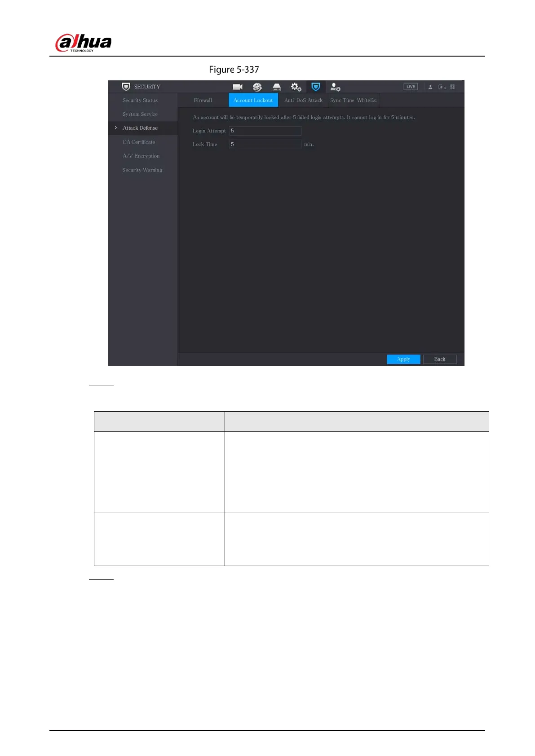Click the Apply button

403,359
